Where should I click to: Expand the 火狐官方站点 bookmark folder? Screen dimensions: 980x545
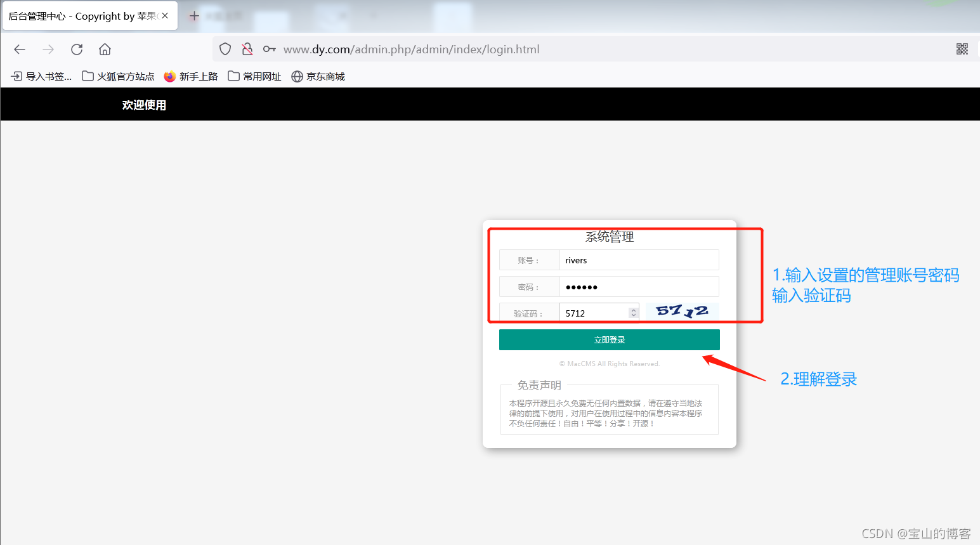click(x=119, y=76)
